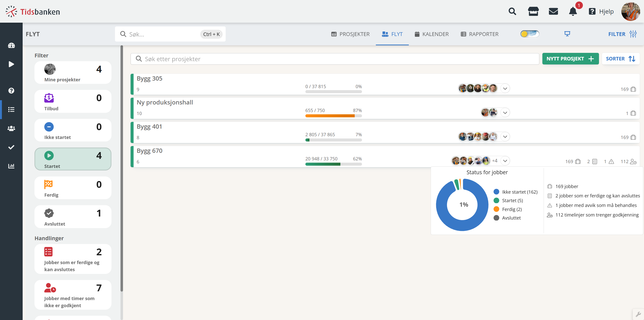This screenshot has width=644, height=320.
Task: Select Avsluttet legend entry
Action: click(507, 218)
